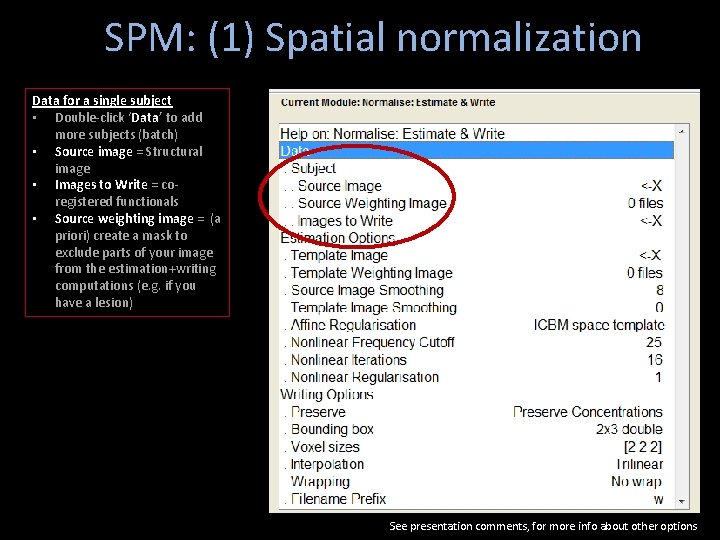
Task: Select the Template Image row
Action: click(x=477, y=255)
